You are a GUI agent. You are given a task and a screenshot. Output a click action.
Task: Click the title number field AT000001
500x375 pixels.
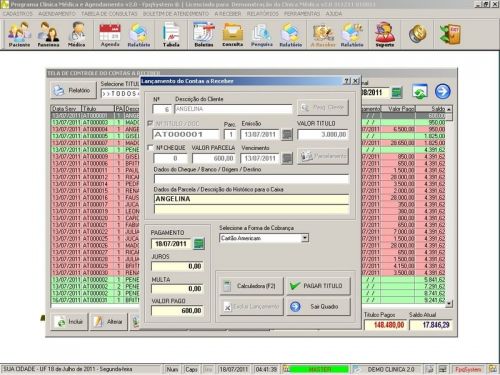(186, 134)
